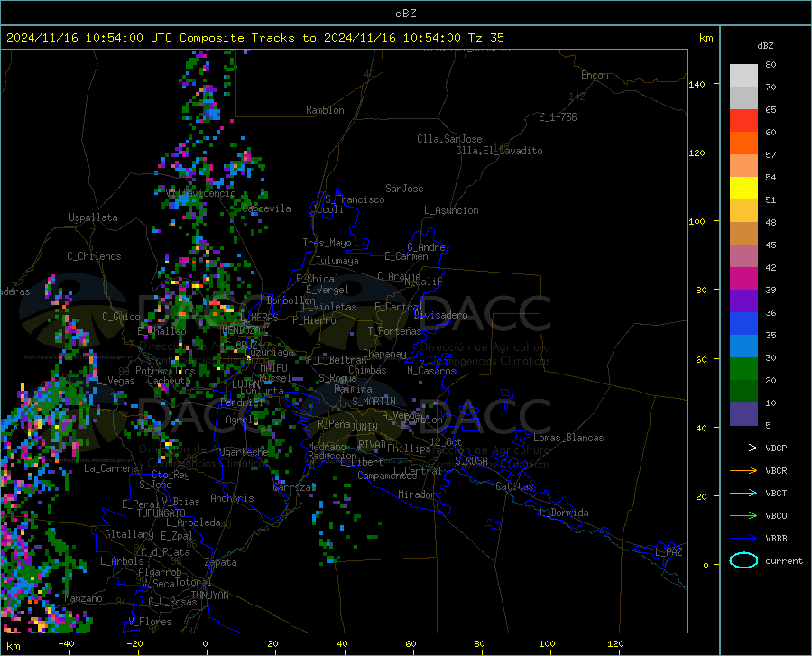Click the E_1-736 map label

[558, 117]
